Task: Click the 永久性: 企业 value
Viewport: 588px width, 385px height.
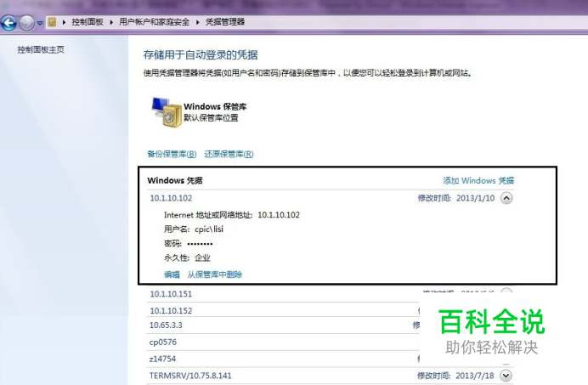Action: (x=202, y=258)
